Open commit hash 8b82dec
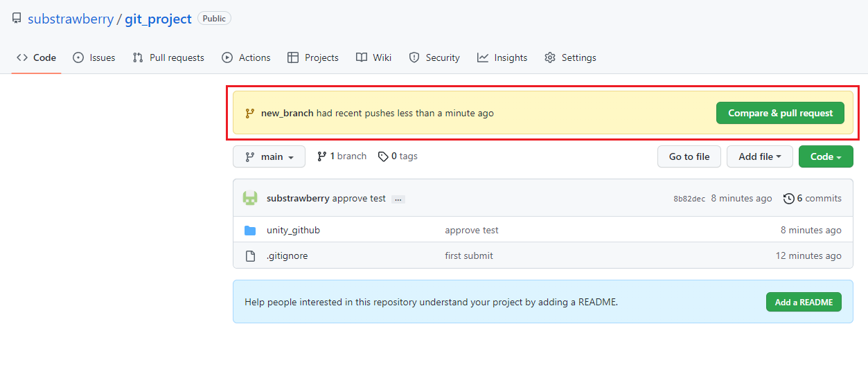This screenshot has height=369, width=868. point(689,199)
